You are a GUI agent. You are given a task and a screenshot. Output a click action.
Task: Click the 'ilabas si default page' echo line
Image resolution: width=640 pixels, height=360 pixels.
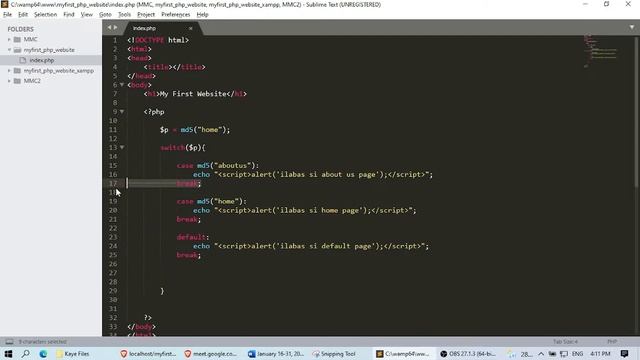click(311, 246)
